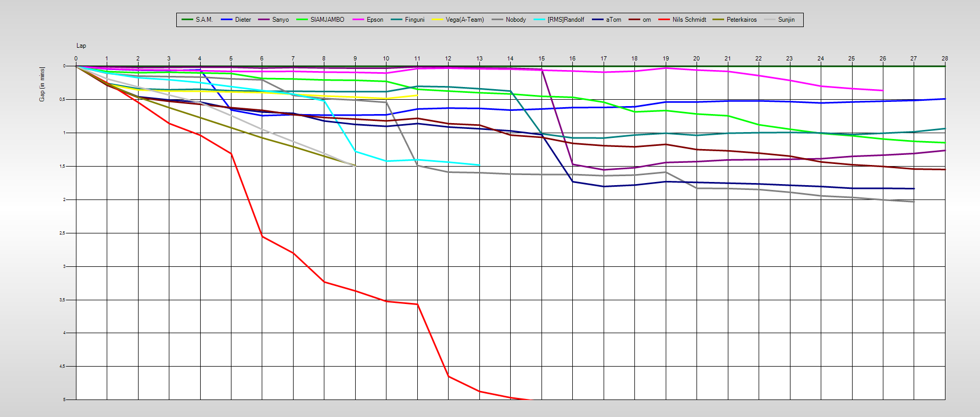This screenshot has height=417, width=980.
Task: Click the S.A.M. legend entry
Action: pyautogui.click(x=204, y=20)
